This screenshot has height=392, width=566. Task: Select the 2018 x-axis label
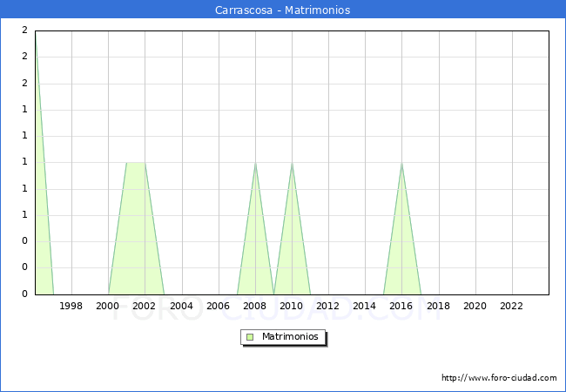tap(438, 306)
